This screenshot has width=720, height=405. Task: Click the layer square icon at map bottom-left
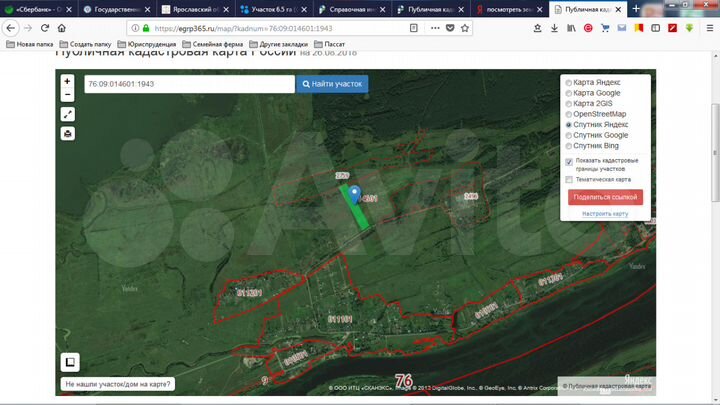coord(71,362)
